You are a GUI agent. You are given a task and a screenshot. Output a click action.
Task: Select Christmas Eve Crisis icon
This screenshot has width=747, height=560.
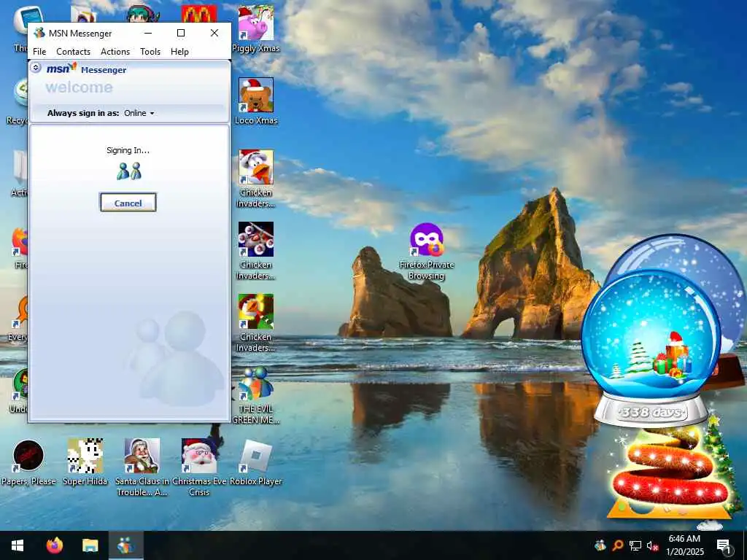[x=199, y=467]
